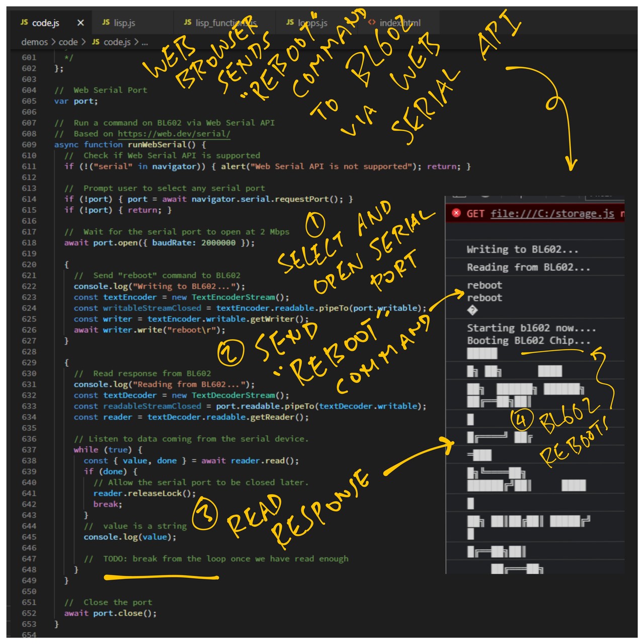Viewport: 644px width, 644px height.
Task: Switch to the lisp.js tab
Action: click(x=124, y=23)
